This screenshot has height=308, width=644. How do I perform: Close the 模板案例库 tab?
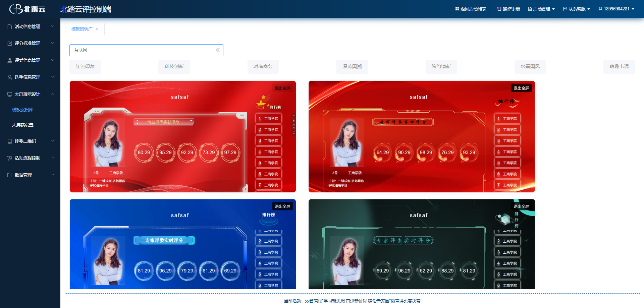point(97,29)
